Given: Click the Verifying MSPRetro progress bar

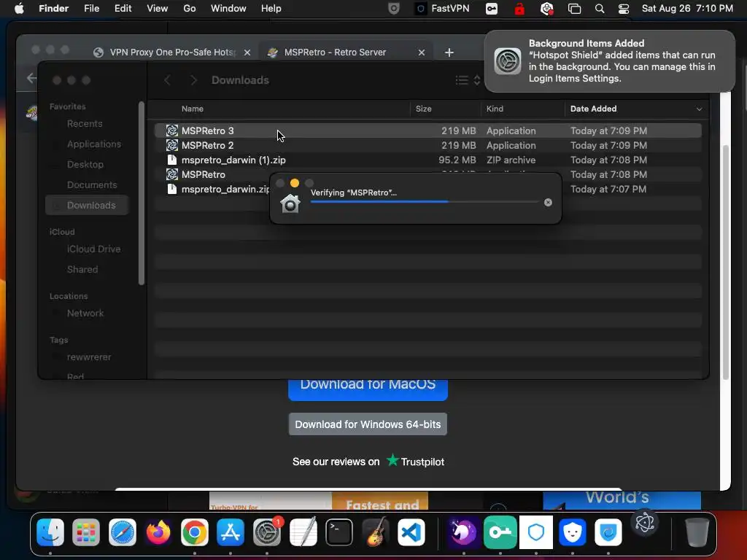Looking at the screenshot, I should [425, 202].
